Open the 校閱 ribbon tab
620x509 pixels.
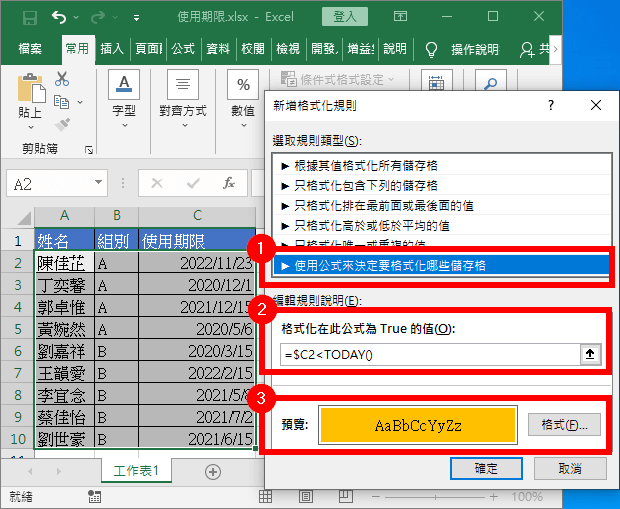point(253,49)
